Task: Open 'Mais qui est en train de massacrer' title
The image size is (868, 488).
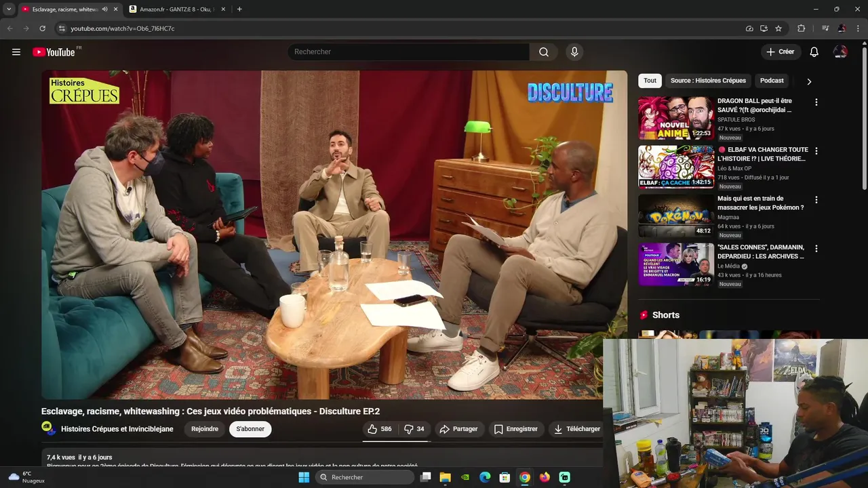Action: (x=761, y=203)
